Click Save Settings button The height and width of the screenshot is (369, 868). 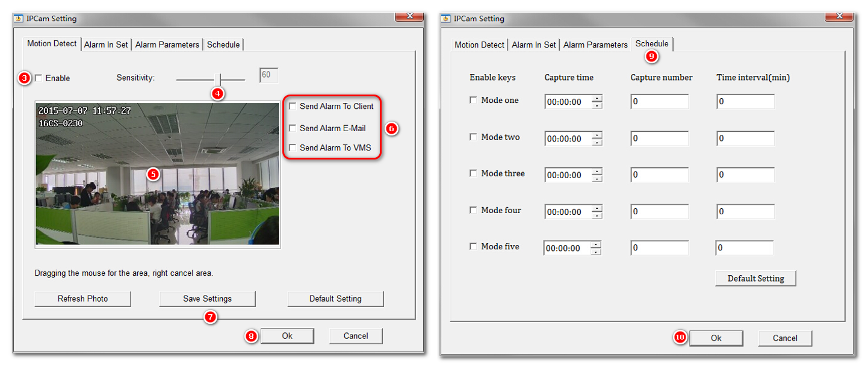[x=207, y=299]
